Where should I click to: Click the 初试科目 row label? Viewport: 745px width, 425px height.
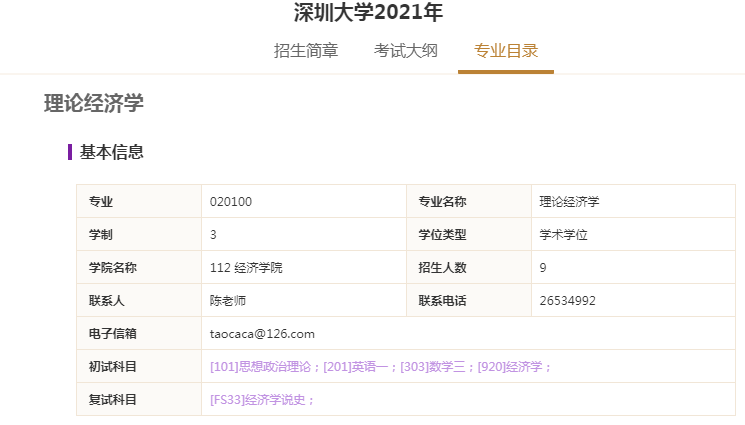tap(113, 367)
